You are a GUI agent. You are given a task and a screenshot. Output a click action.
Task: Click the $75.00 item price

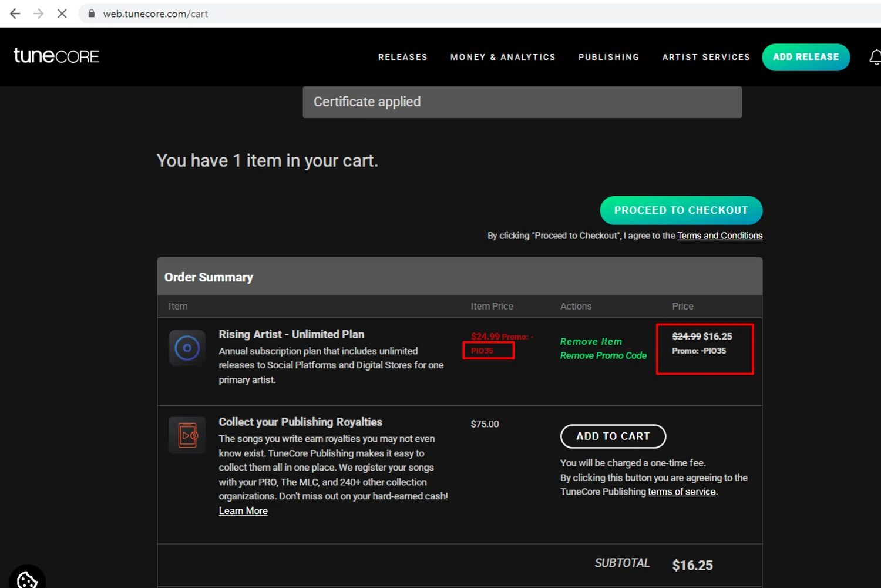pos(485,424)
